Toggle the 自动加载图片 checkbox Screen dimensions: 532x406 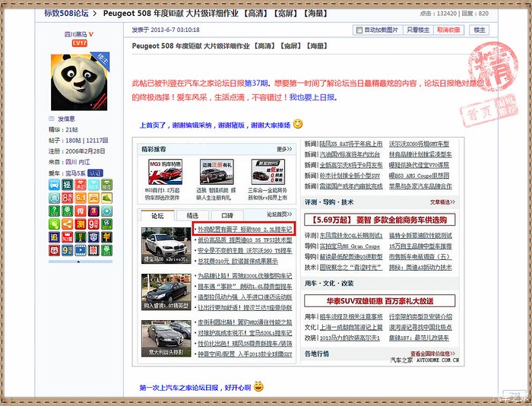pos(359,30)
